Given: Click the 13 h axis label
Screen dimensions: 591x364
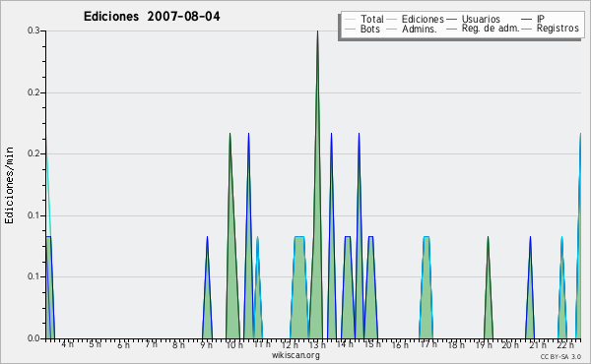Looking at the screenshot, I should pyautogui.click(x=317, y=344).
